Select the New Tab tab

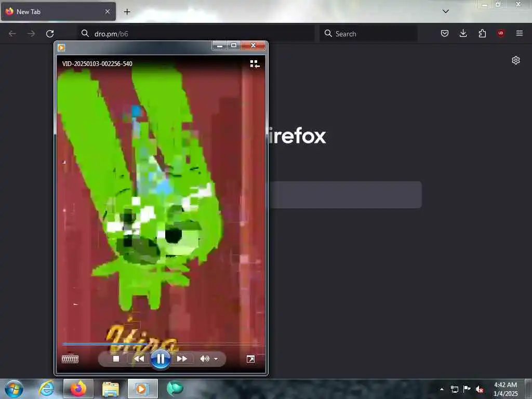[58, 11]
